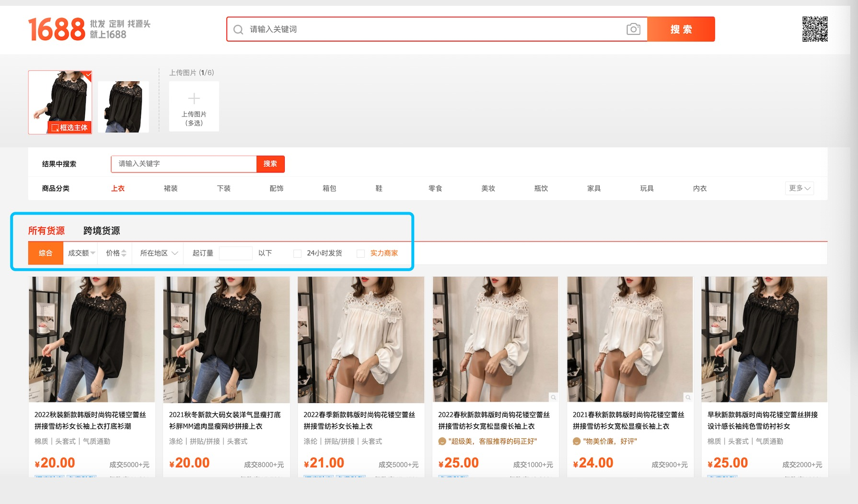
Task: Expand the 所在地区 region dropdown
Action: pyautogui.click(x=159, y=253)
